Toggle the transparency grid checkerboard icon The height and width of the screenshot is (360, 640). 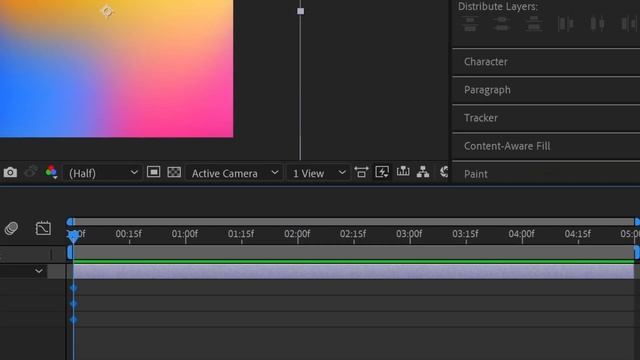click(174, 172)
